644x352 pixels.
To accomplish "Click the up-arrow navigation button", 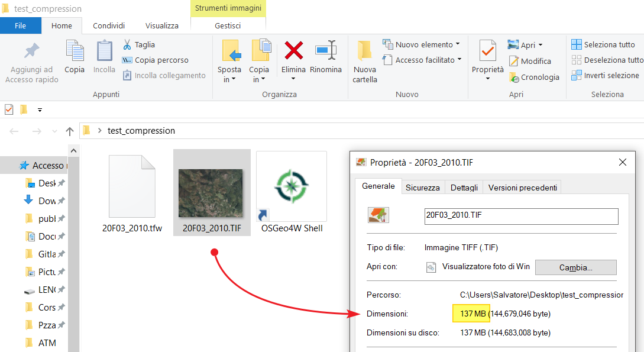I will pos(70,131).
